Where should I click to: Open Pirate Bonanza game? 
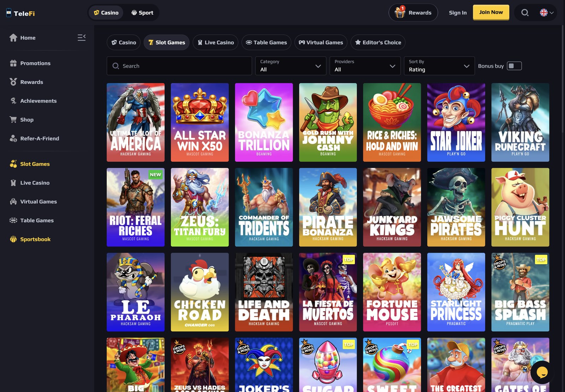pyautogui.click(x=328, y=207)
